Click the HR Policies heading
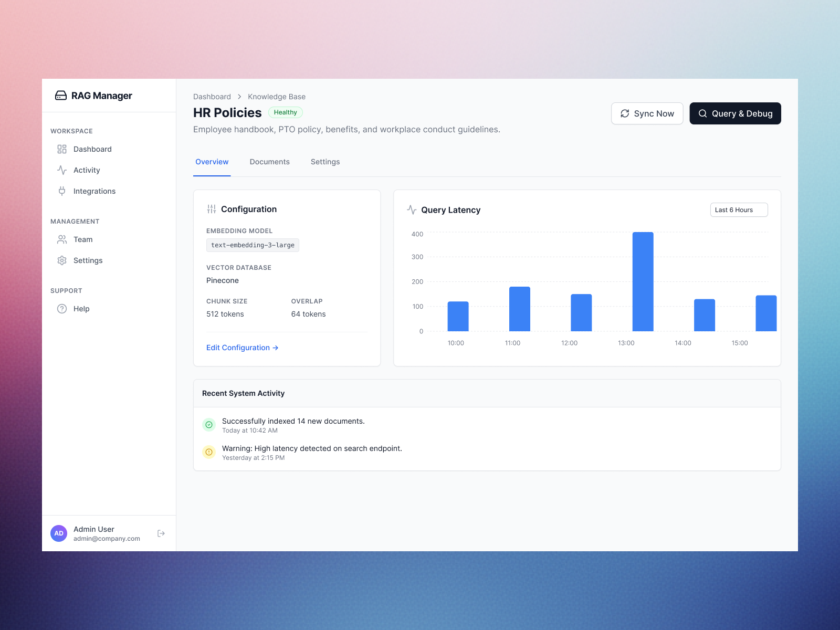This screenshot has width=840, height=630. (x=227, y=112)
